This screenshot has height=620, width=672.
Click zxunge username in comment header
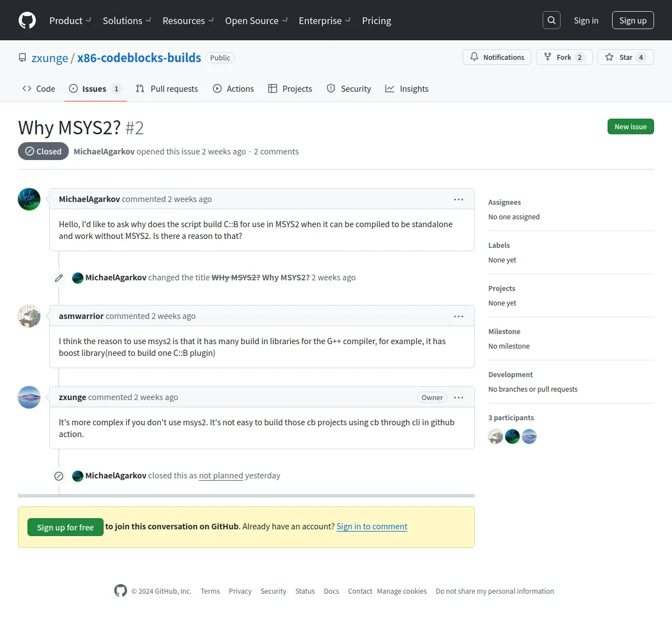coord(73,397)
